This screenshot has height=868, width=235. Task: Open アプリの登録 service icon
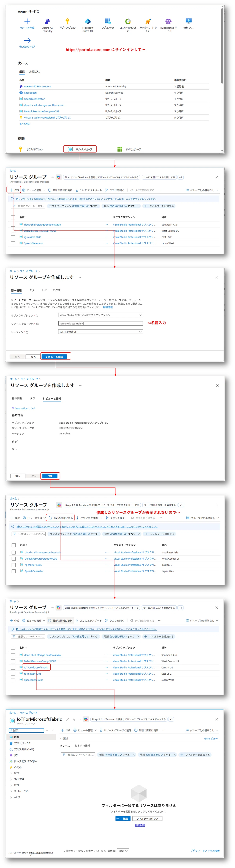tap(108, 21)
